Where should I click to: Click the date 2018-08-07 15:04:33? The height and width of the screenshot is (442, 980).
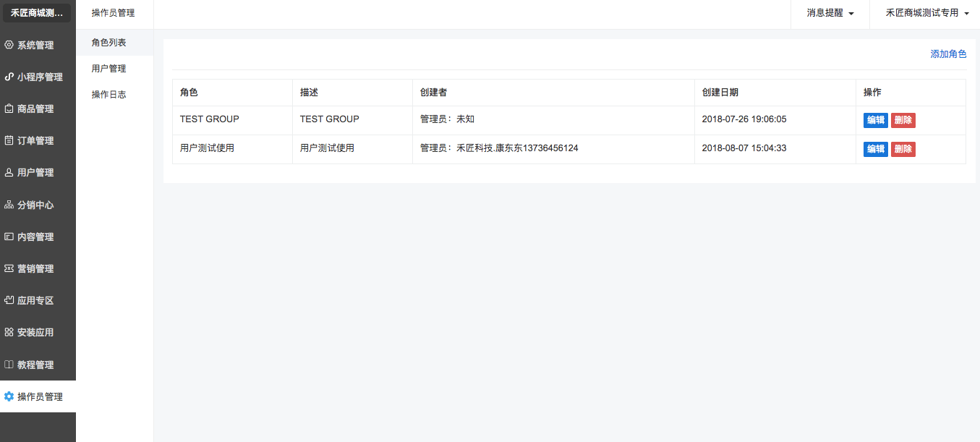(744, 148)
